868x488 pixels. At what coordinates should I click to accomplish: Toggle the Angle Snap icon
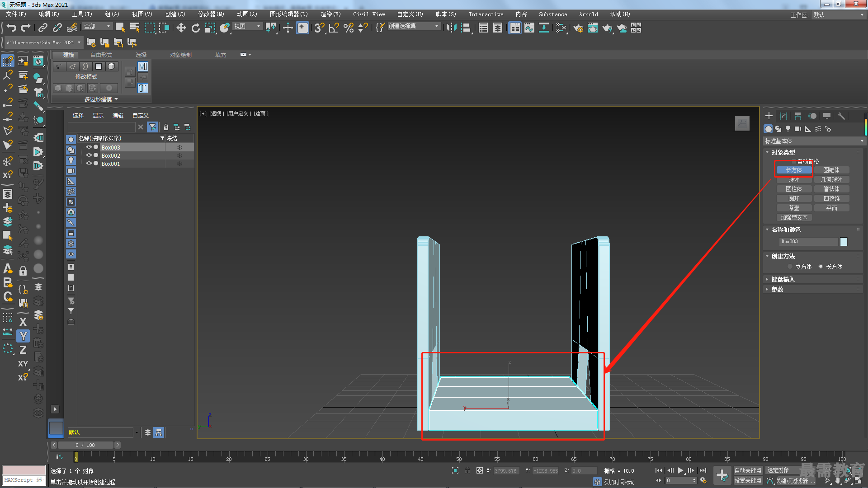point(334,28)
